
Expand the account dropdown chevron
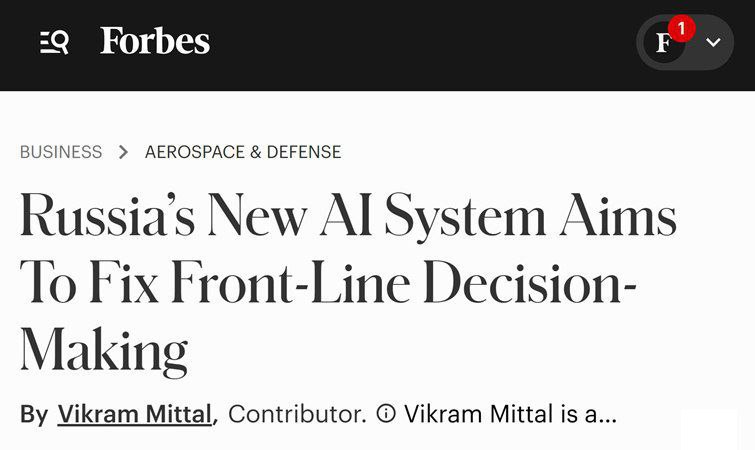pyautogui.click(x=713, y=42)
